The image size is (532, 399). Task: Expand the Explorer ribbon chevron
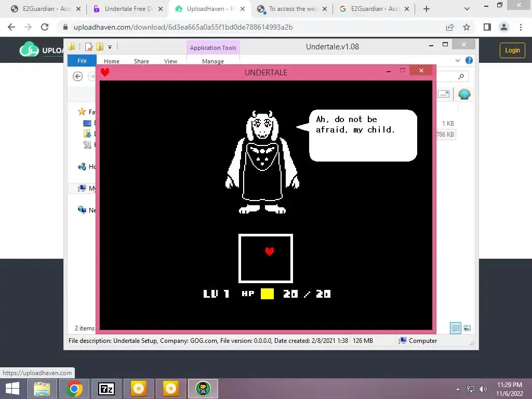[458, 60]
